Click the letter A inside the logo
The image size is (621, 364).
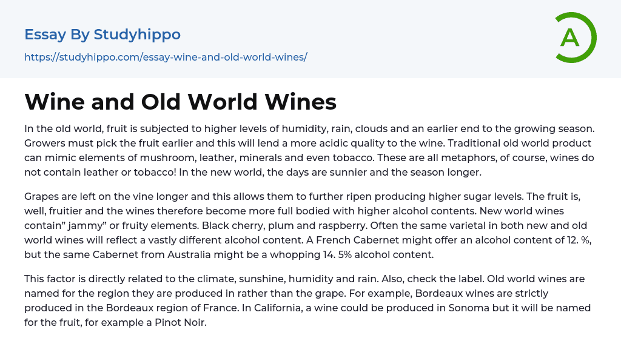pyautogui.click(x=570, y=38)
